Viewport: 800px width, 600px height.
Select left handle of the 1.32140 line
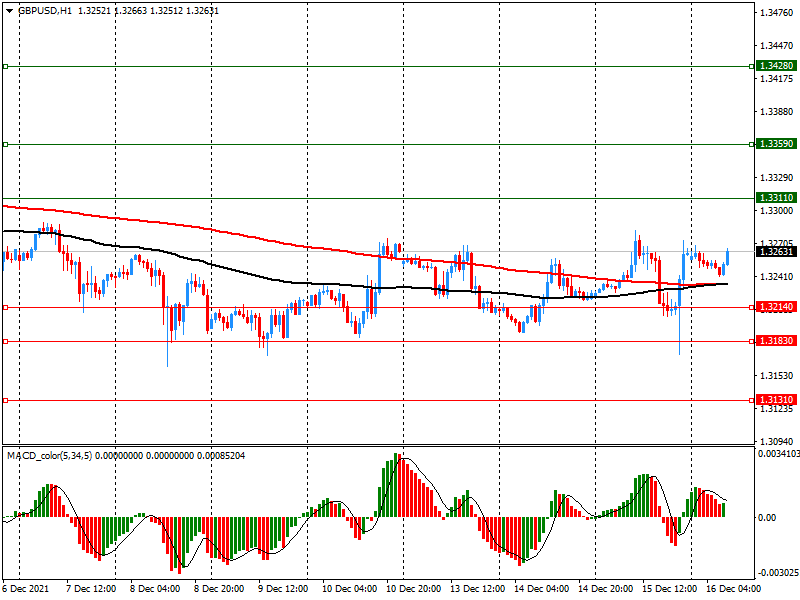click(x=6, y=308)
